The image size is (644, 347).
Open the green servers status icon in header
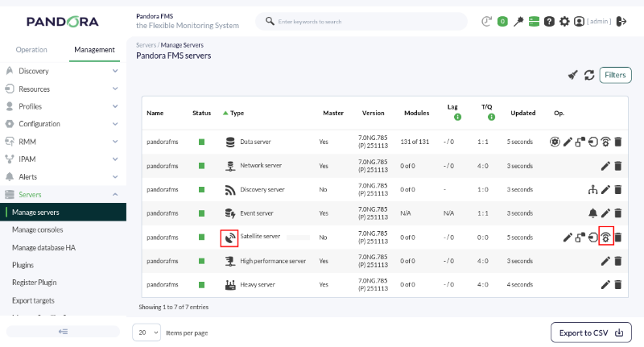pyautogui.click(x=534, y=22)
